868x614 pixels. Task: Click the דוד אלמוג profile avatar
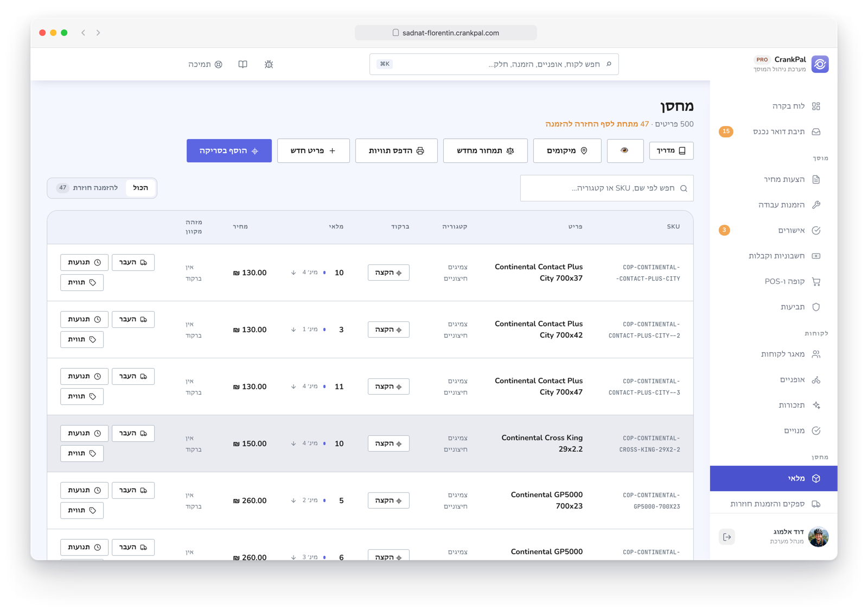[818, 537]
